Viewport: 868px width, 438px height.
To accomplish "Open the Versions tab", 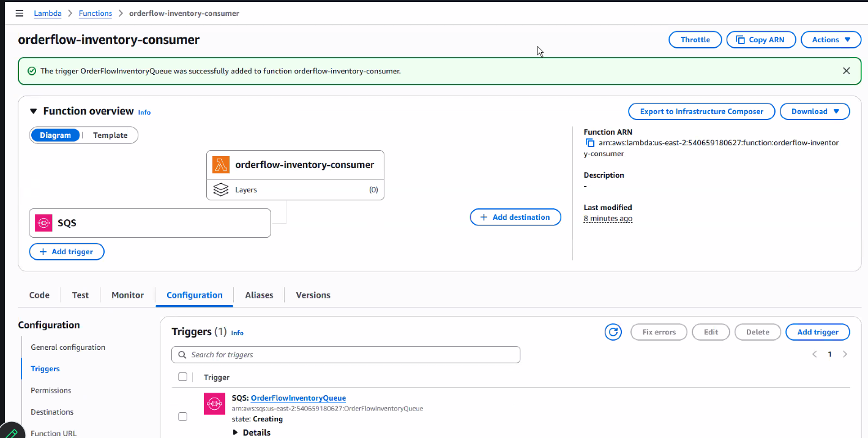I will pos(313,295).
